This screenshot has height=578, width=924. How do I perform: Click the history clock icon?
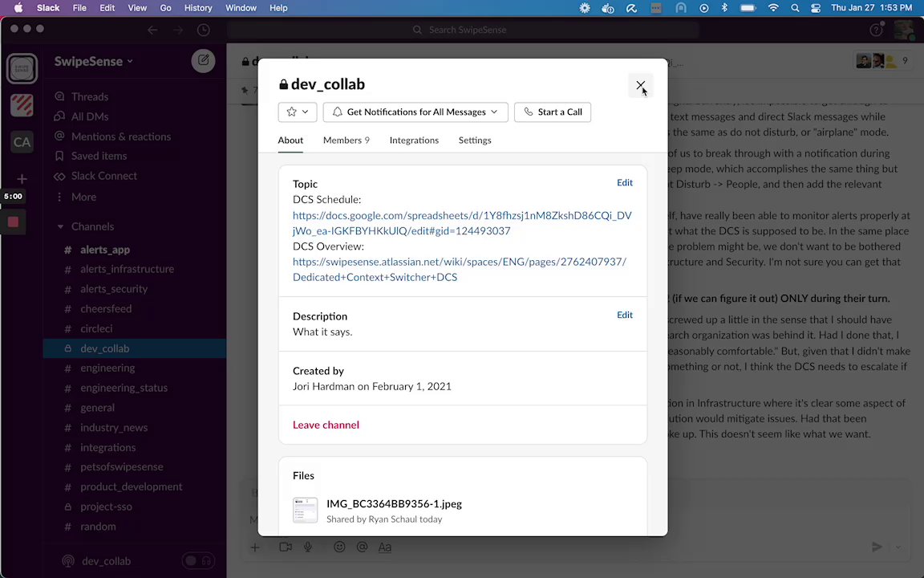(203, 30)
